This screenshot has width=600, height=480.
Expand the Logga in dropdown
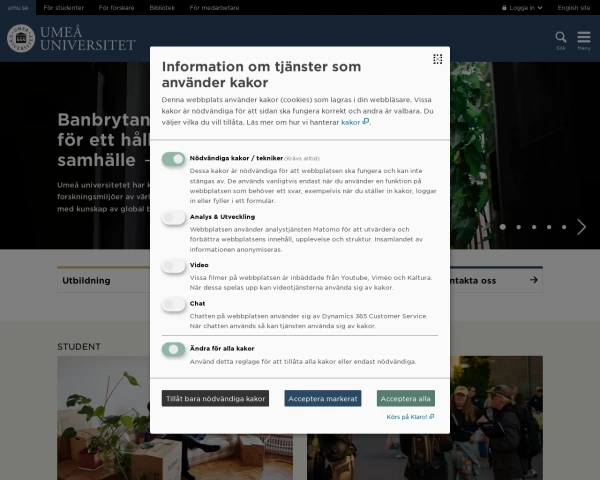(522, 8)
